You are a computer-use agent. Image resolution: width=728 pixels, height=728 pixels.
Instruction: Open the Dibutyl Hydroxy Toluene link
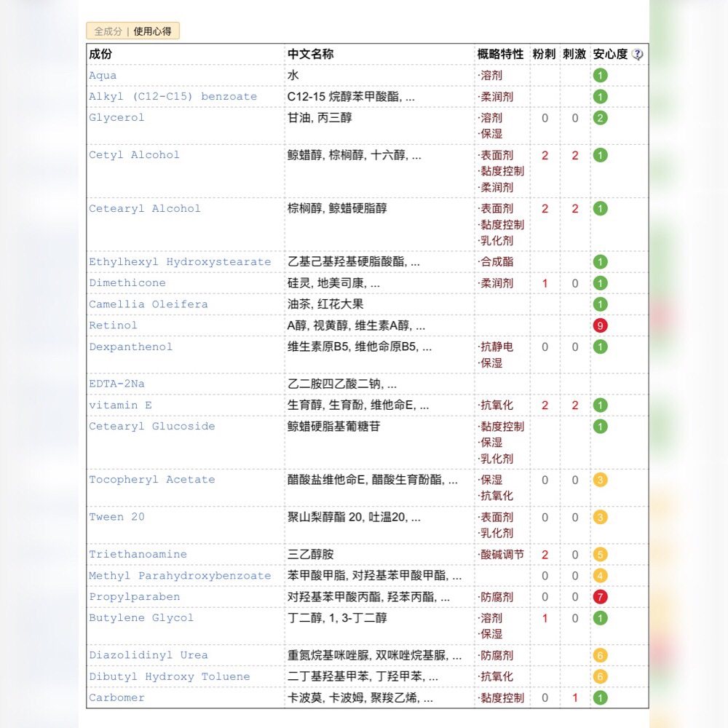click(x=170, y=676)
